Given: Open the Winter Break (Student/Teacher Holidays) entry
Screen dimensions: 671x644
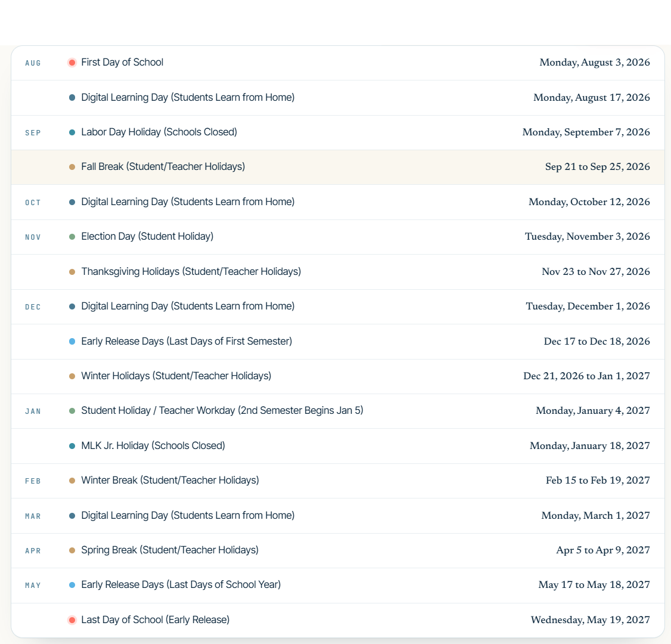Looking at the screenshot, I should coord(170,481).
